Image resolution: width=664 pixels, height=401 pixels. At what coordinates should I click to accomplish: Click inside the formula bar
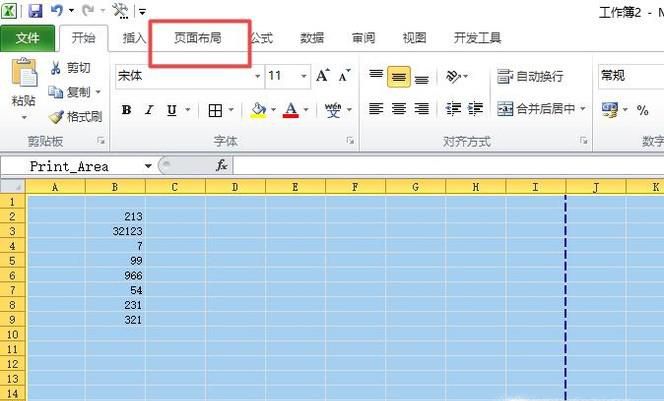coord(448,166)
